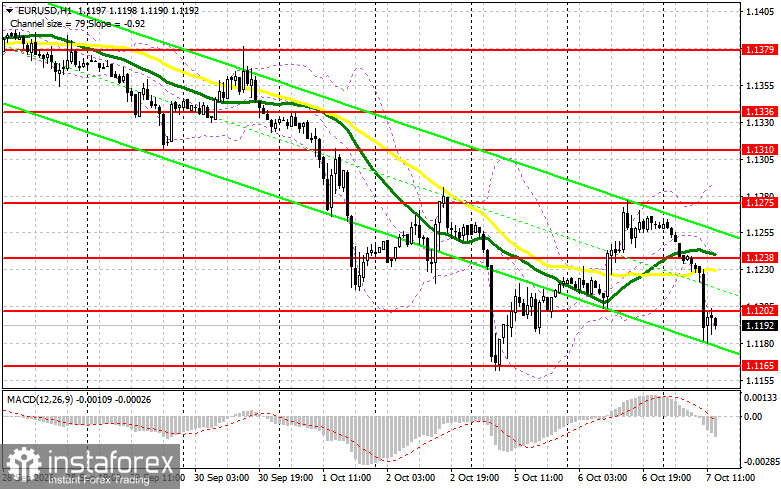This screenshot has height=489, width=781.
Task: Click the 1.1355 price axis value
Action: pos(760,86)
